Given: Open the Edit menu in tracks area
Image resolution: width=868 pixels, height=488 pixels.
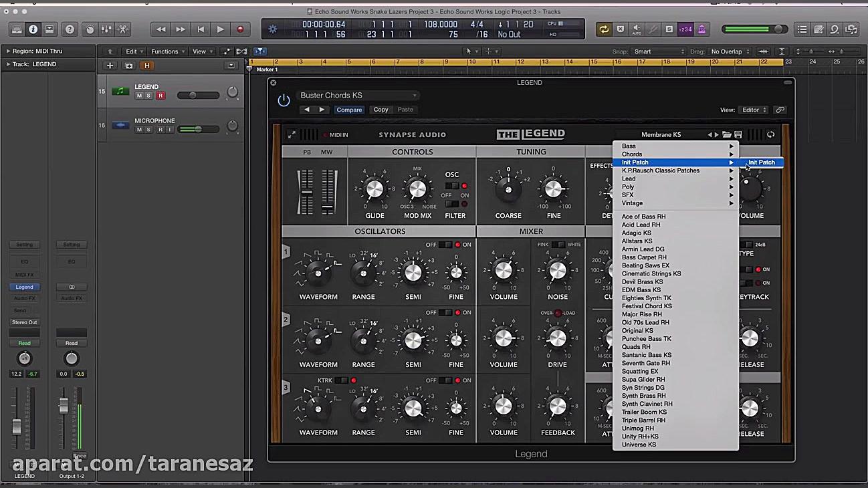Looking at the screenshot, I should pos(134,51).
